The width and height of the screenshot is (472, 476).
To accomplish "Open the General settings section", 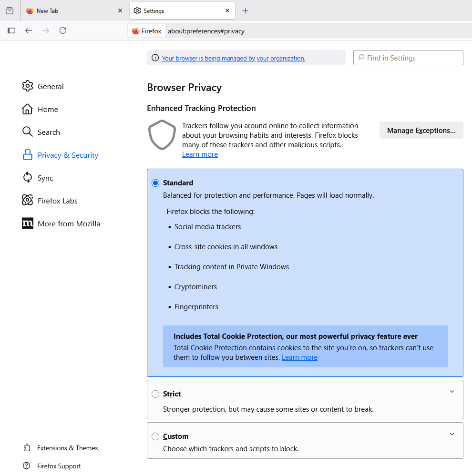I will click(x=50, y=86).
